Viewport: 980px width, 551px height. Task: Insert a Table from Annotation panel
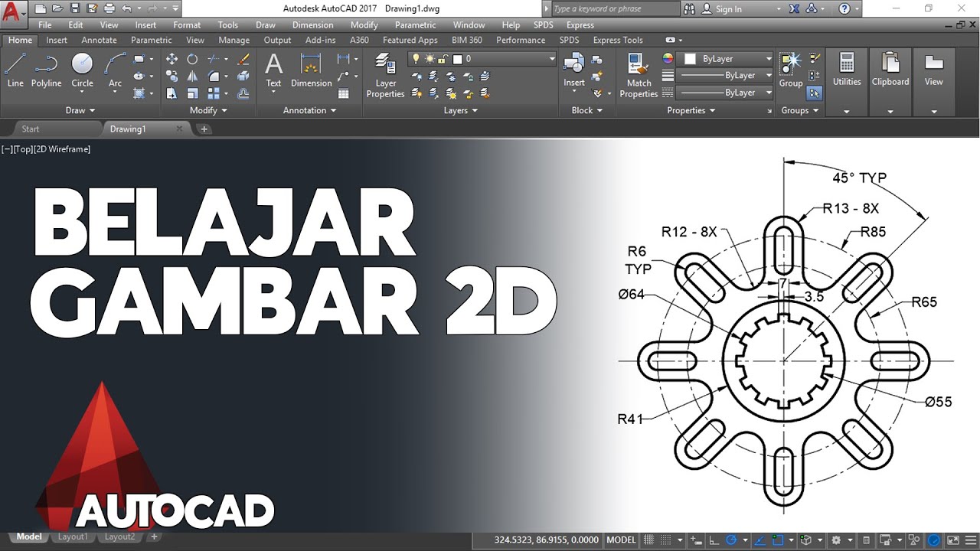click(344, 93)
